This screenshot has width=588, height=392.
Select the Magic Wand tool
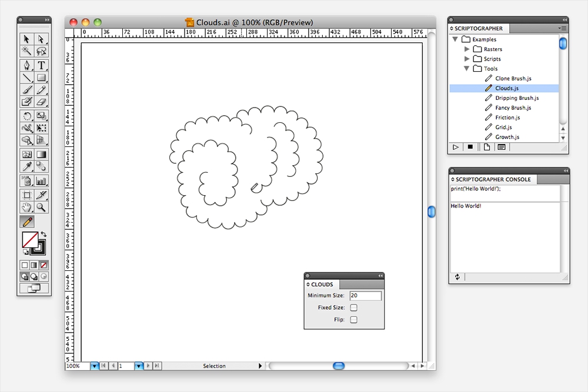point(26,51)
